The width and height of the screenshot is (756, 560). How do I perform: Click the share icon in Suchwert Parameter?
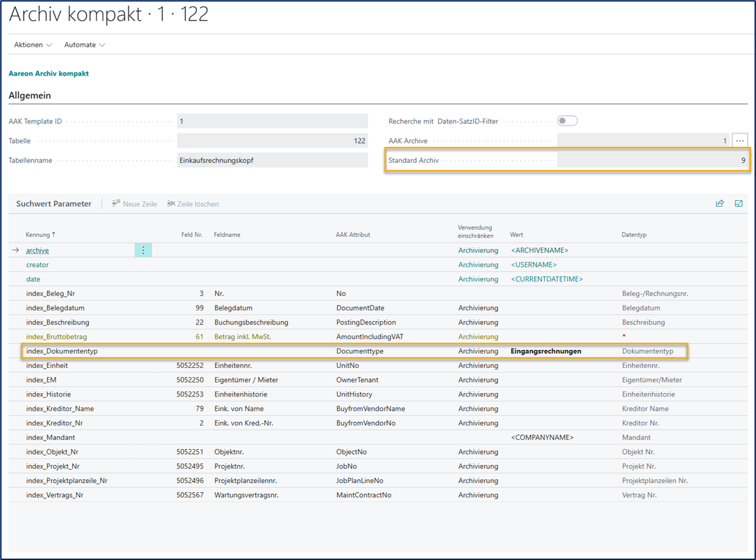pyautogui.click(x=719, y=204)
